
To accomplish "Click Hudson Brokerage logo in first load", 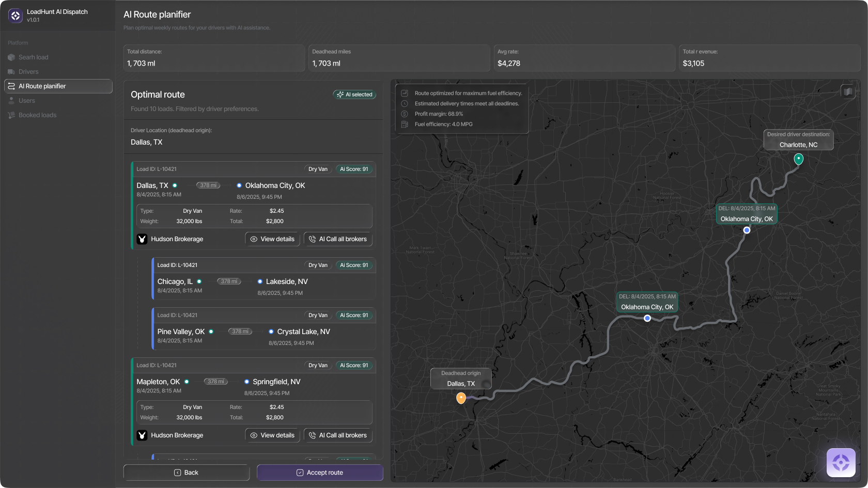I will [x=142, y=239].
